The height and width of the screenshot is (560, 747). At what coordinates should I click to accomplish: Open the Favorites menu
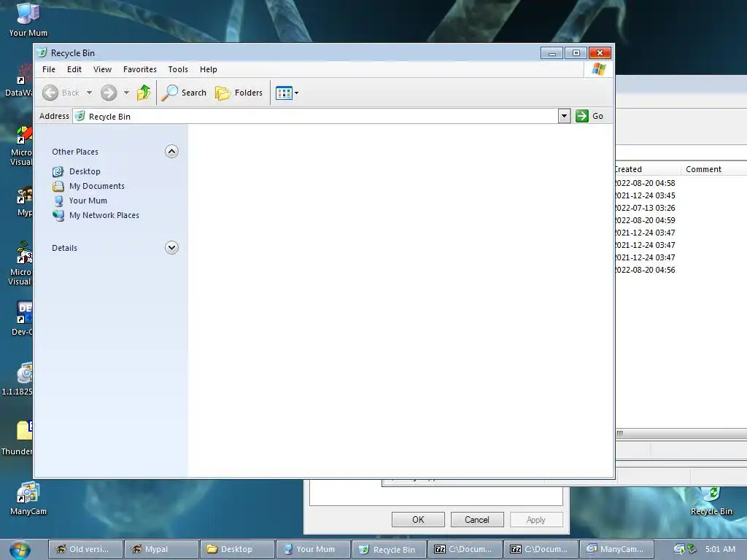coord(139,69)
